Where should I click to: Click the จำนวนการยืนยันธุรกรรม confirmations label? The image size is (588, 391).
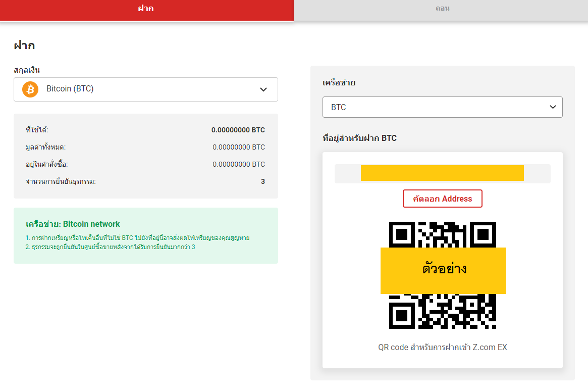[x=61, y=182]
